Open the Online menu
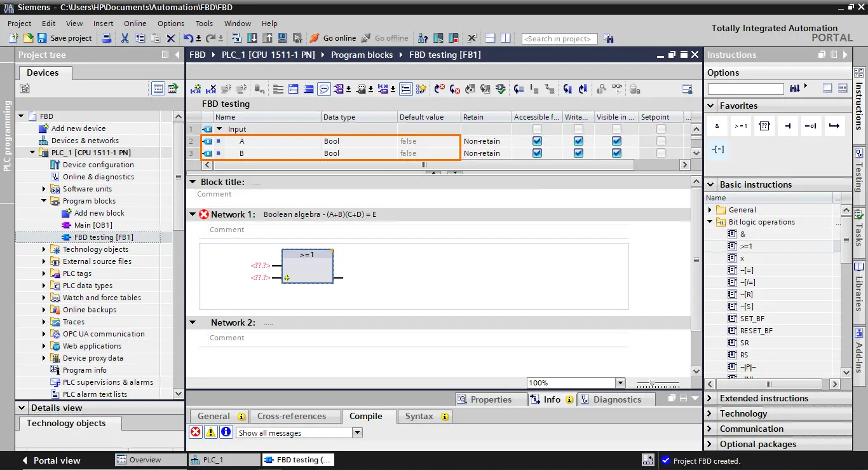Viewport: 868px width, 470px height. pyautogui.click(x=135, y=24)
